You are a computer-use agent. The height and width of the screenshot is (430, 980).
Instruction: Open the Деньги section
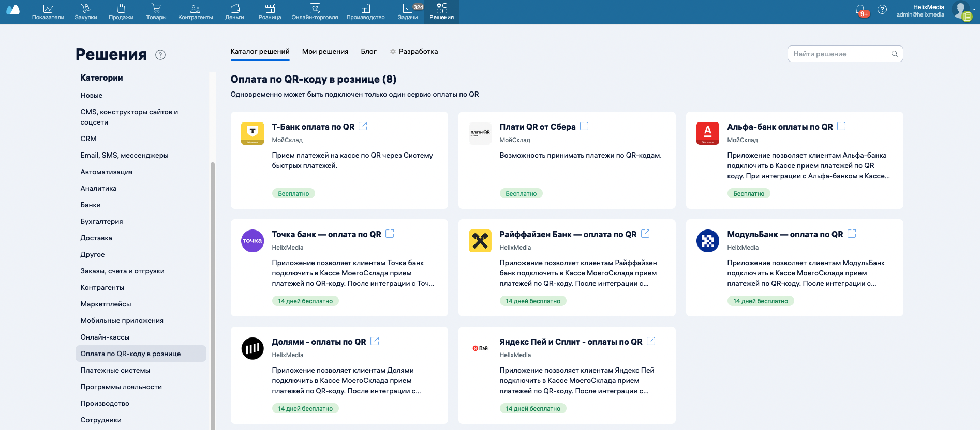[x=234, y=12]
